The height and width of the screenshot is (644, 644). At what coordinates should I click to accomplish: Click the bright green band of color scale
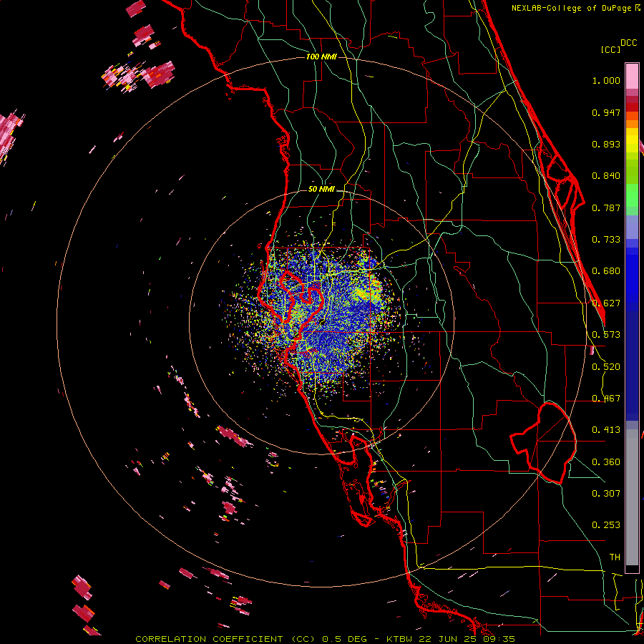632,195
